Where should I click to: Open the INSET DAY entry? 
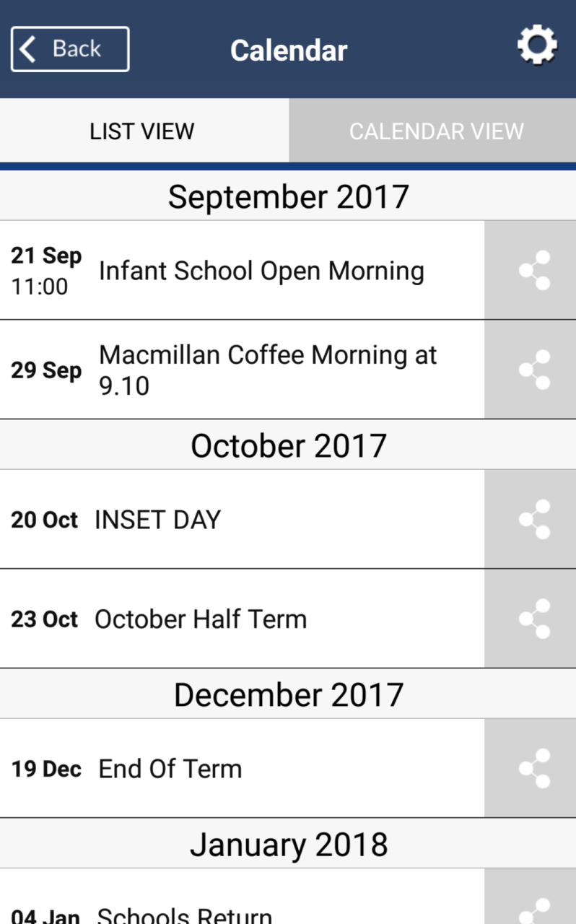(242, 519)
